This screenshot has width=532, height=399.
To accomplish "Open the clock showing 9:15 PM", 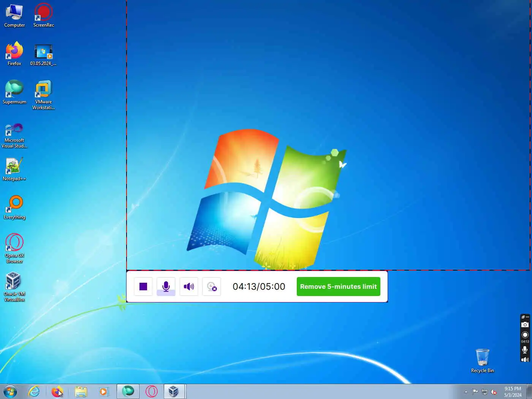I will click(x=513, y=392).
